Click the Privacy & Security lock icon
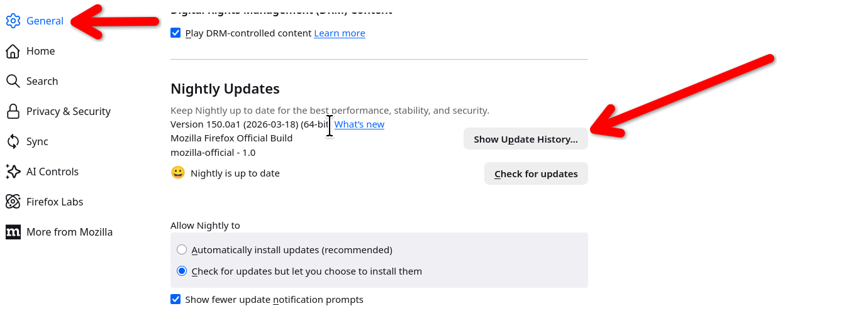Image resolution: width=868 pixels, height=328 pixels. coord(13,111)
